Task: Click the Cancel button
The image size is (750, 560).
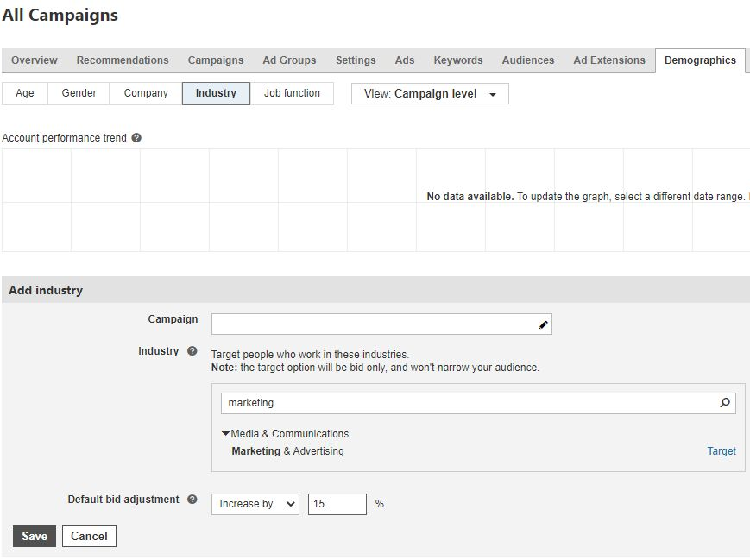Action: click(x=89, y=536)
